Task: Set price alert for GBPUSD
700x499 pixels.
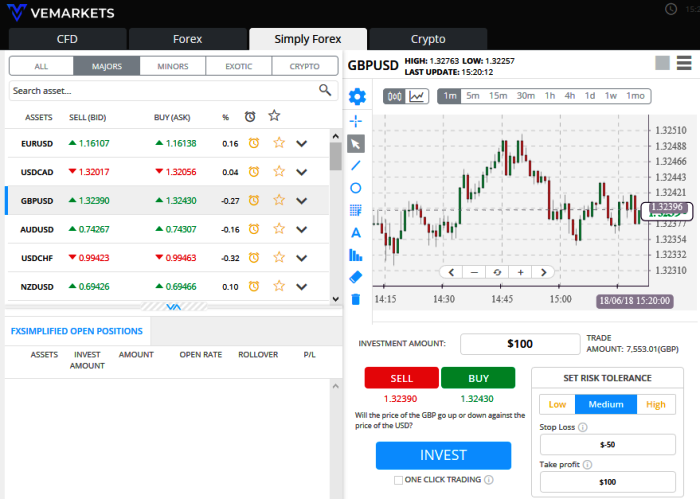Action: point(254,200)
